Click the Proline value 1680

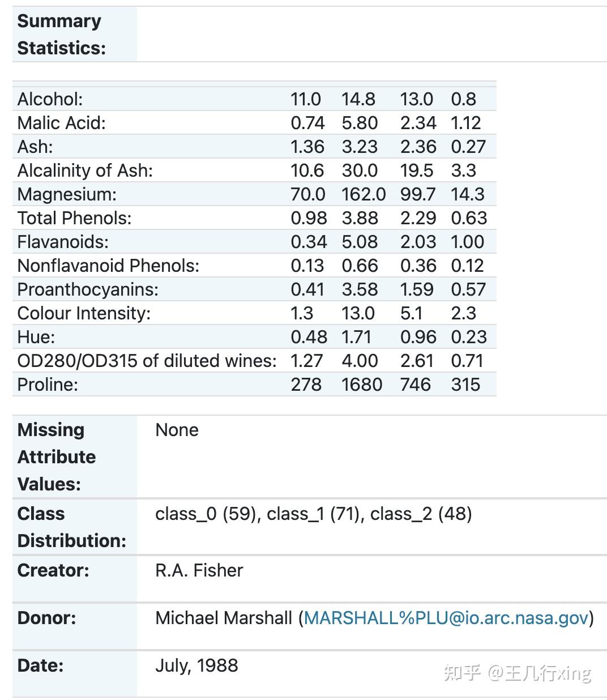[361, 385]
